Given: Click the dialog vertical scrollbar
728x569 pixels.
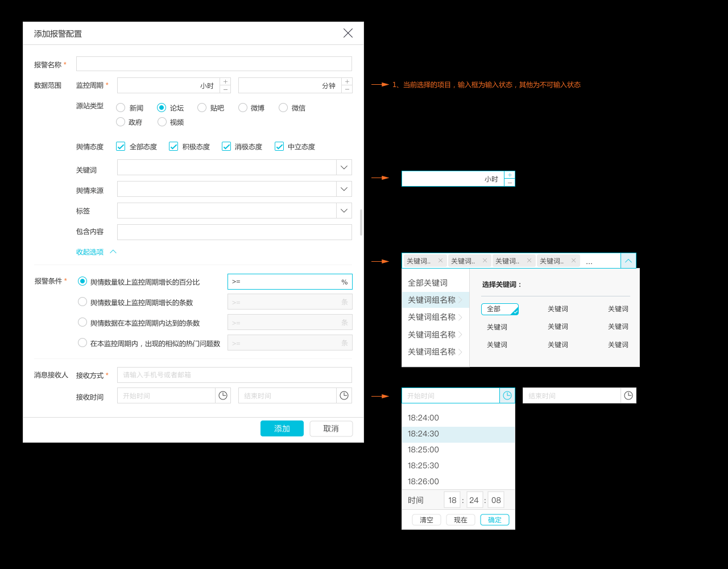Looking at the screenshot, I should (361, 222).
